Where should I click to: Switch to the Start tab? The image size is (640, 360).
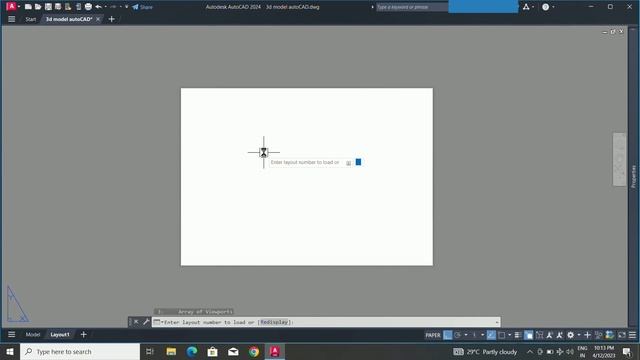click(x=31, y=19)
